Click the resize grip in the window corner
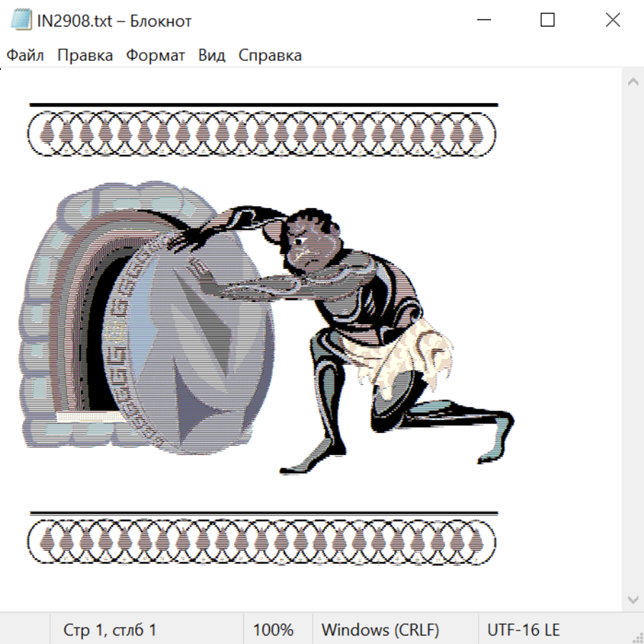Screen dimensions: 644x644 637,637
